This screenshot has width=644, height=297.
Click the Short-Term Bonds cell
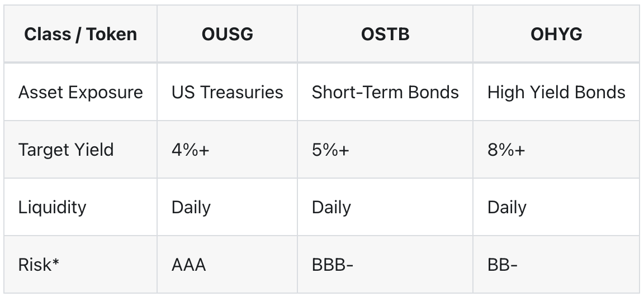tap(385, 92)
